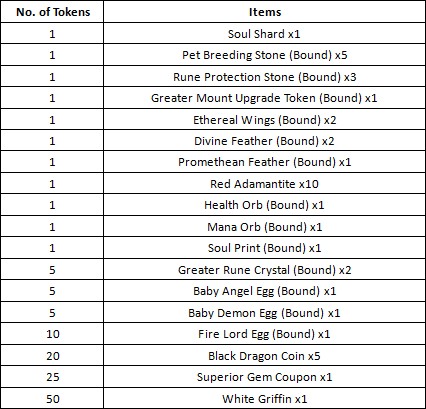Select the Pet Breeding Stone (Bound) x5 cell
This screenshot has height=409, width=426.
[x=265, y=55]
